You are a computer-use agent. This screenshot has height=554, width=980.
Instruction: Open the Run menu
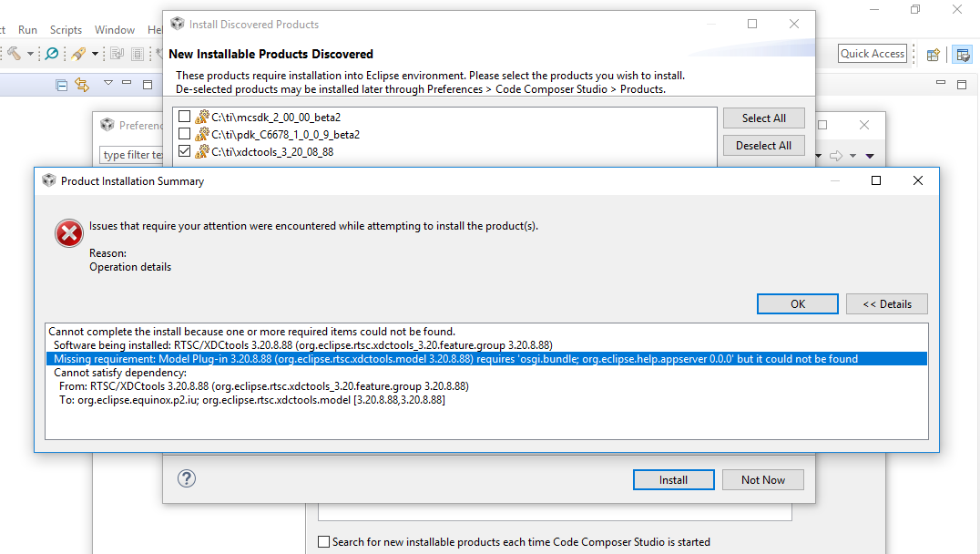[x=27, y=30]
